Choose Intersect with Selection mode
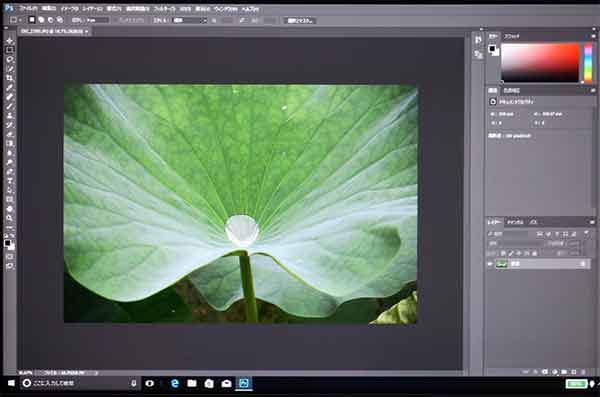Screen dimensions: 600x397 [60, 20]
